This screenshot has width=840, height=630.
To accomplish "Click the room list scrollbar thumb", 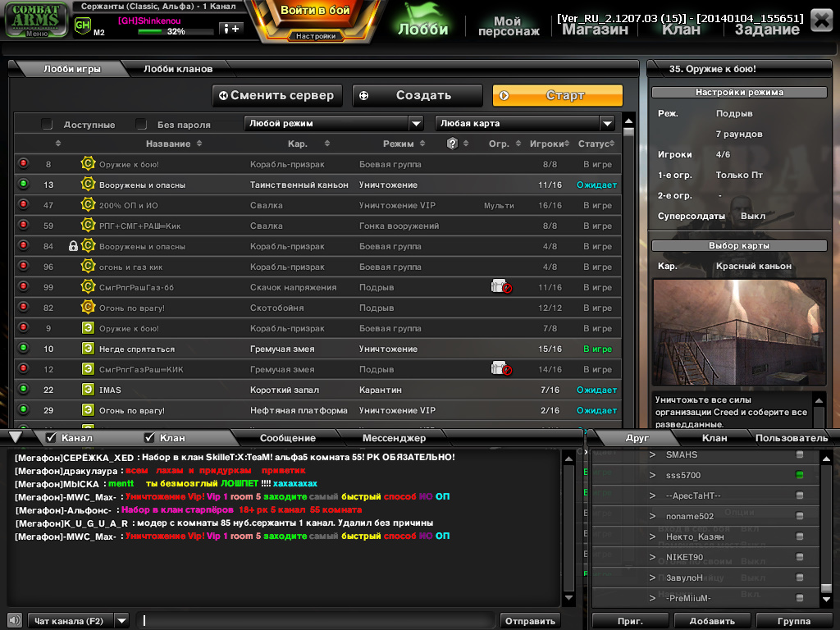I will point(629,131).
